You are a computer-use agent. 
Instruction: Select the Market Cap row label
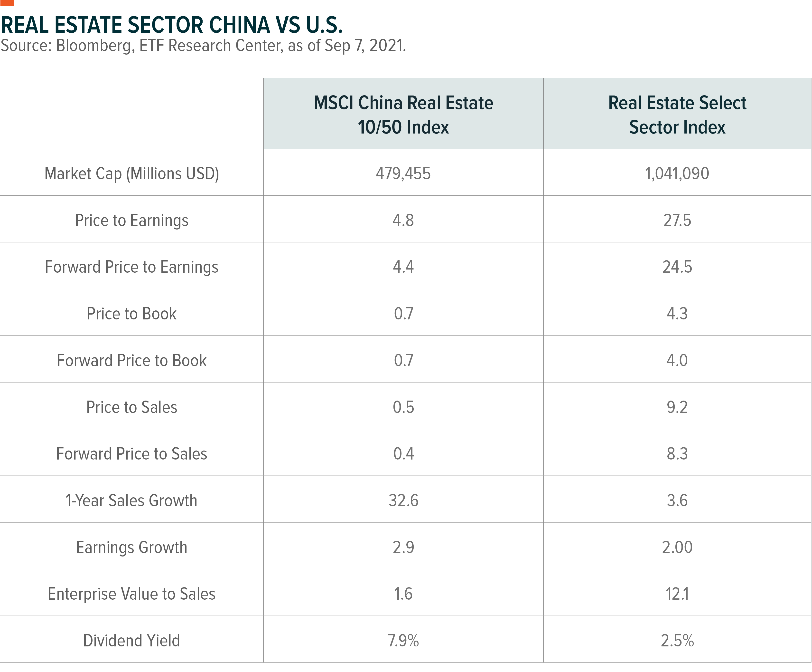click(131, 173)
